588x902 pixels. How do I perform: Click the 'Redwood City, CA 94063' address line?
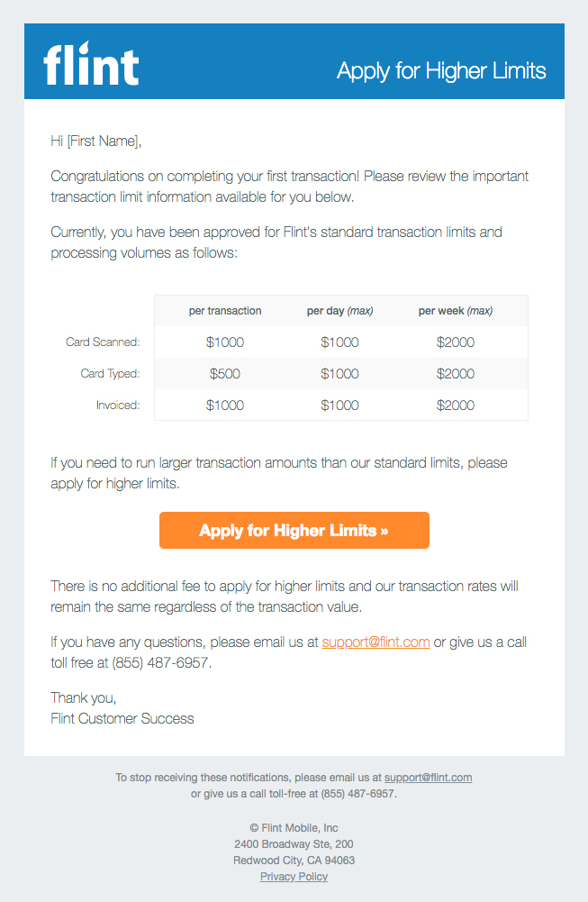pos(294,861)
